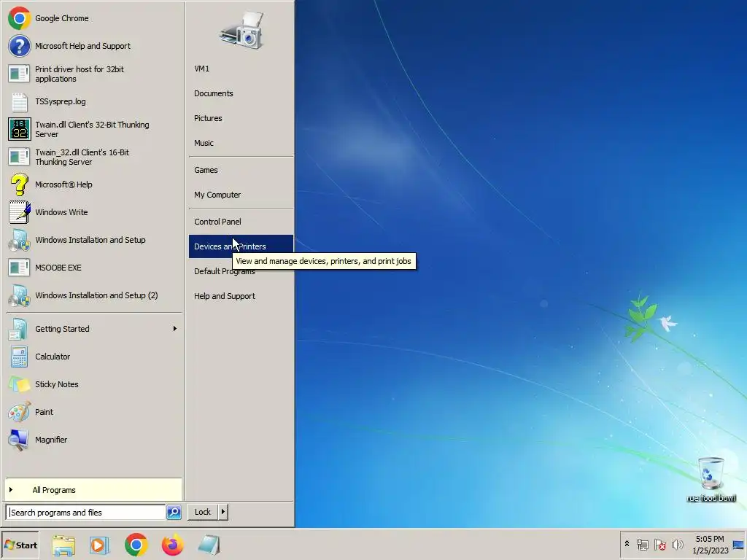Click the Start button
The width and height of the screenshot is (747, 560).
tap(20, 545)
